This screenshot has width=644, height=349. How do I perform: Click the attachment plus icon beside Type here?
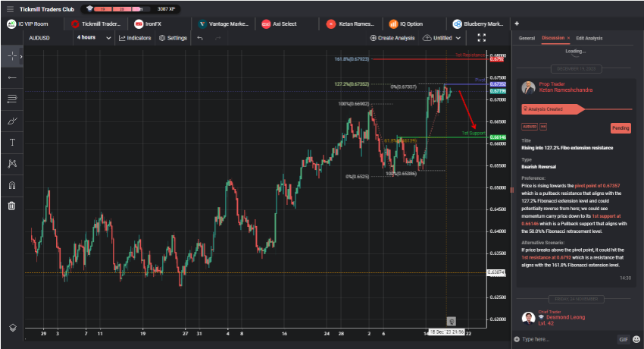(x=517, y=339)
